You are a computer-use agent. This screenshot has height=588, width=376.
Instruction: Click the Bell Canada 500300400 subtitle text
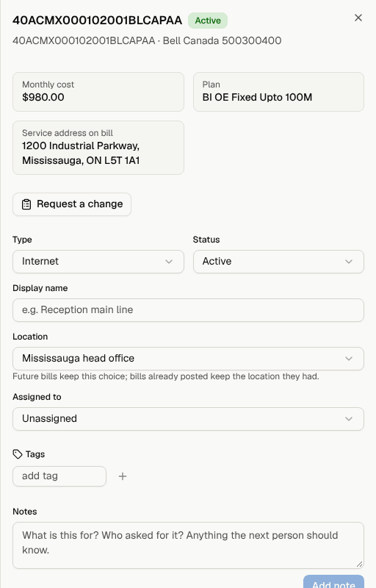tap(222, 40)
